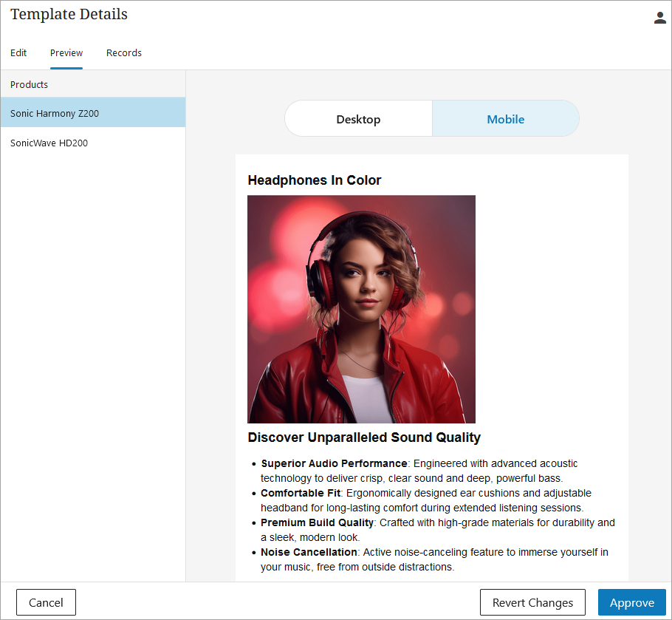Screen dimensions: 672x620
Task: Select Sonic Harmony Z200 product
Action: [x=55, y=114]
